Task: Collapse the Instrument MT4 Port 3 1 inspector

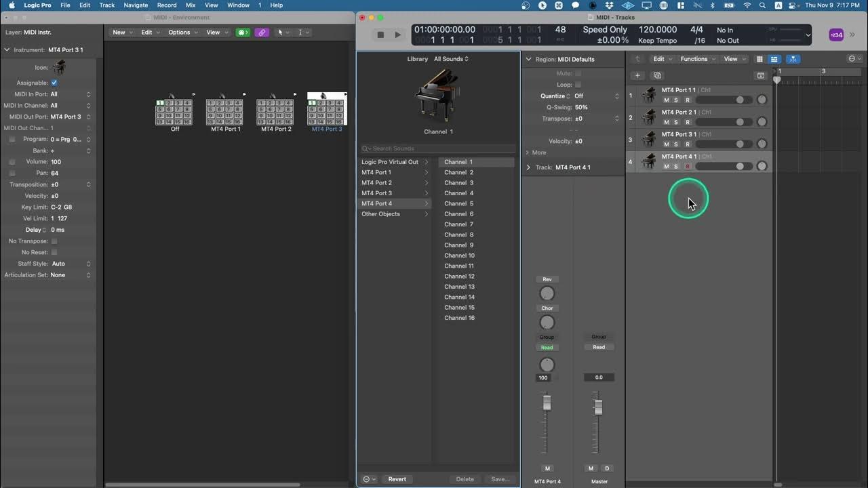Action: pos(7,49)
